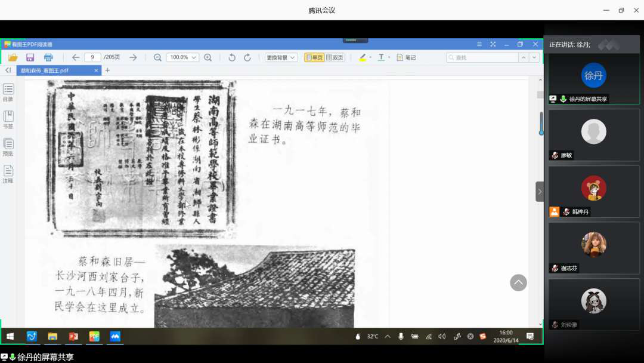Click the save icon in PDF toolbar
The image size is (644, 363).
click(x=30, y=57)
